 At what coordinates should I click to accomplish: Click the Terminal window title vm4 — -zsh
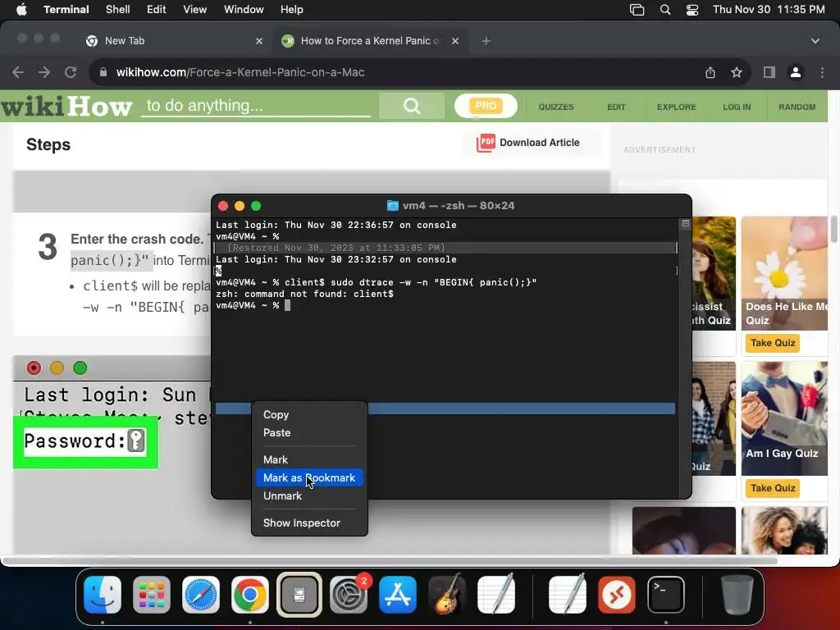click(x=451, y=206)
